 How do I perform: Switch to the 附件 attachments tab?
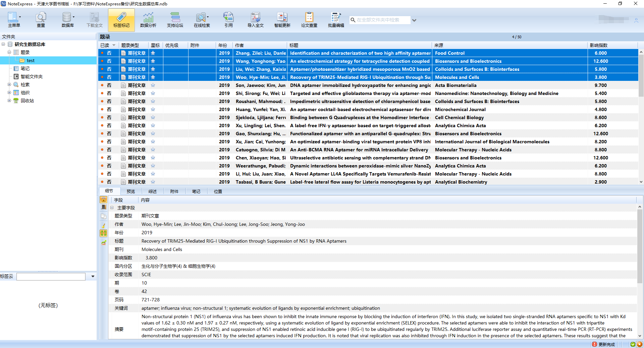174,191
